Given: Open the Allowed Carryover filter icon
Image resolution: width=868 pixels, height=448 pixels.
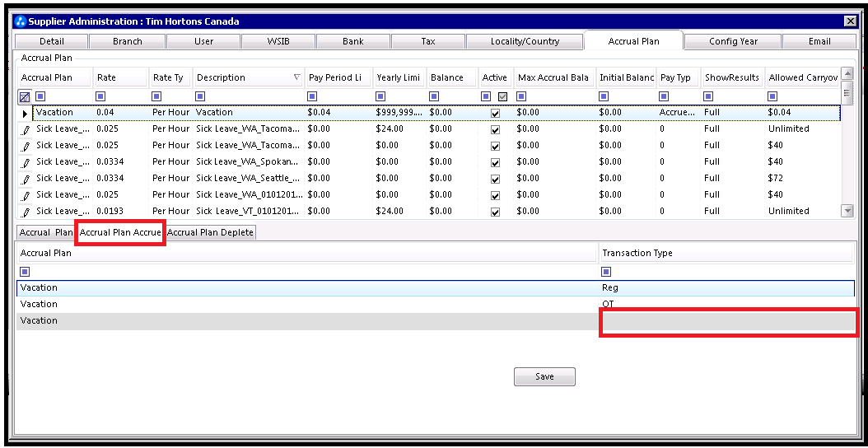Looking at the screenshot, I should (x=772, y=96).
